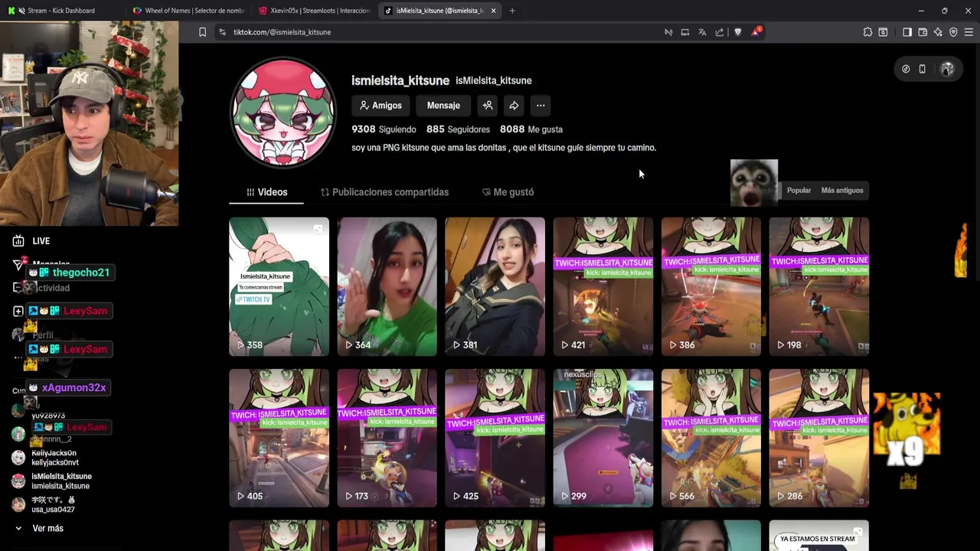Open LIVE in the TikTok sidebar
The height and width of the screenshot is (551, 980).
(x=31, y=241)
